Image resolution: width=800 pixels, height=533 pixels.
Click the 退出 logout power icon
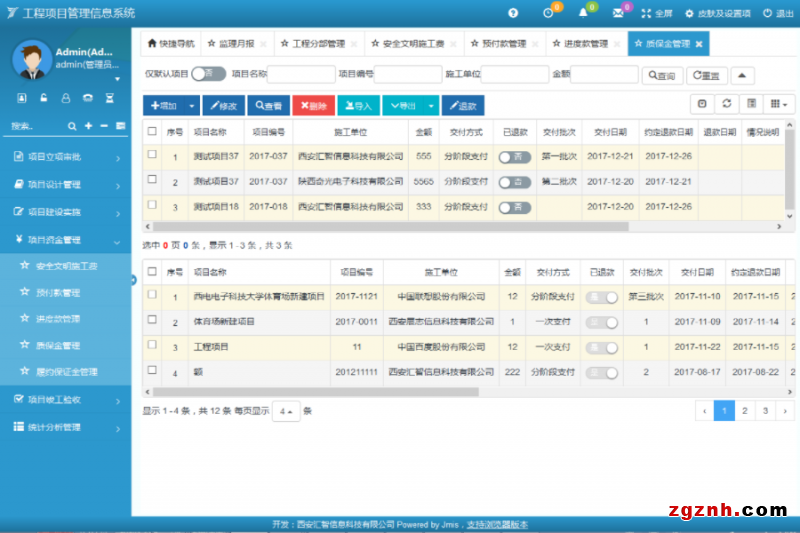[778, 13]
